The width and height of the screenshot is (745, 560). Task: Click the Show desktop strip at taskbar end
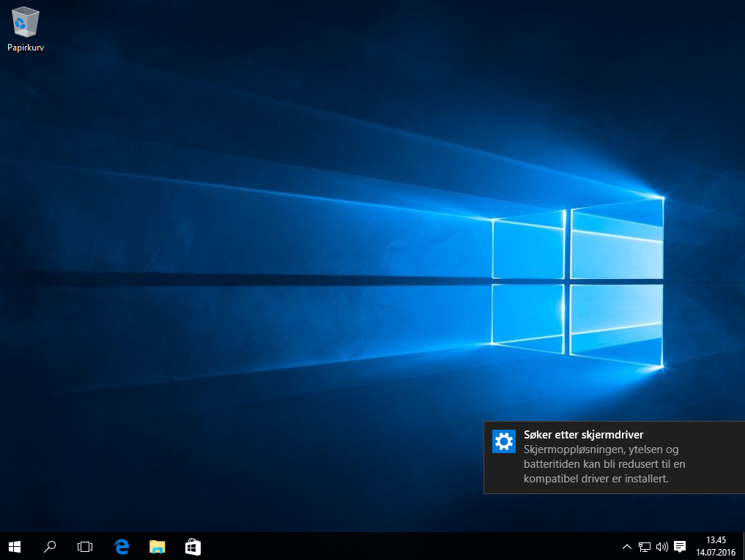pos(743,547)
